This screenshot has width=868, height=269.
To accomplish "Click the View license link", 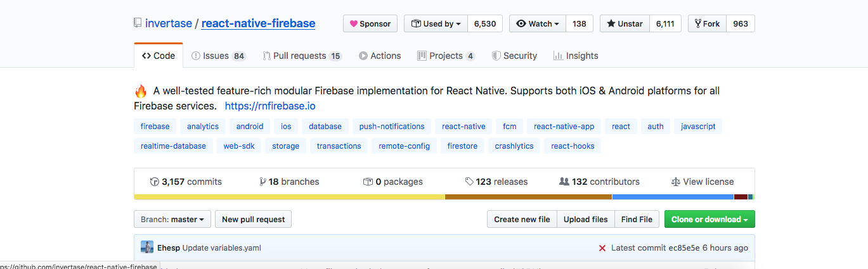I will click(703, 182).
